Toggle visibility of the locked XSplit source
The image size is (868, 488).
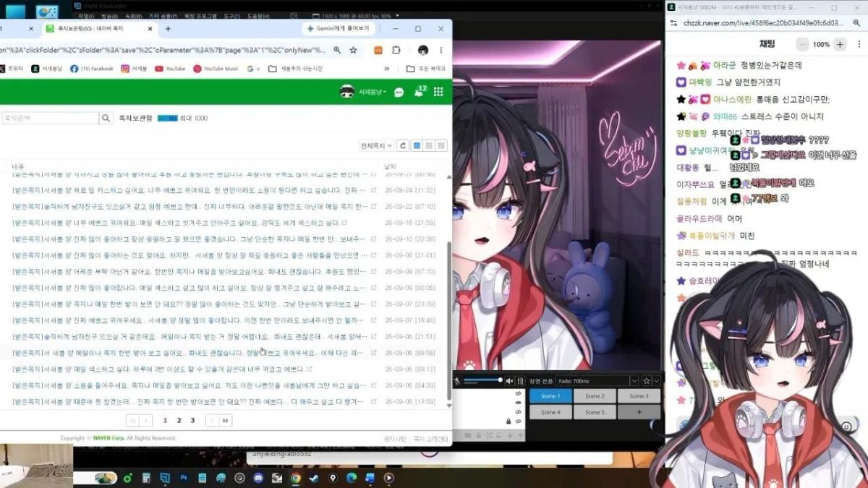[518, 421]
